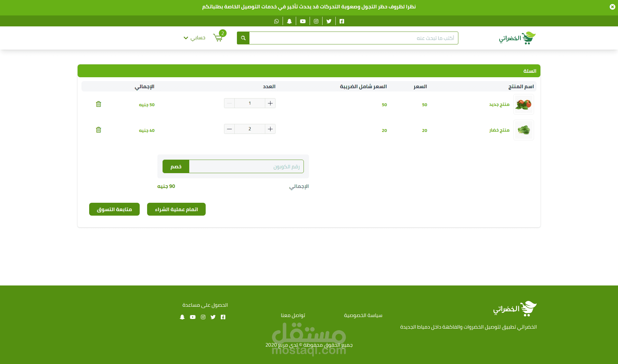Open Instagram icon in top social bar

pos(316,21)
